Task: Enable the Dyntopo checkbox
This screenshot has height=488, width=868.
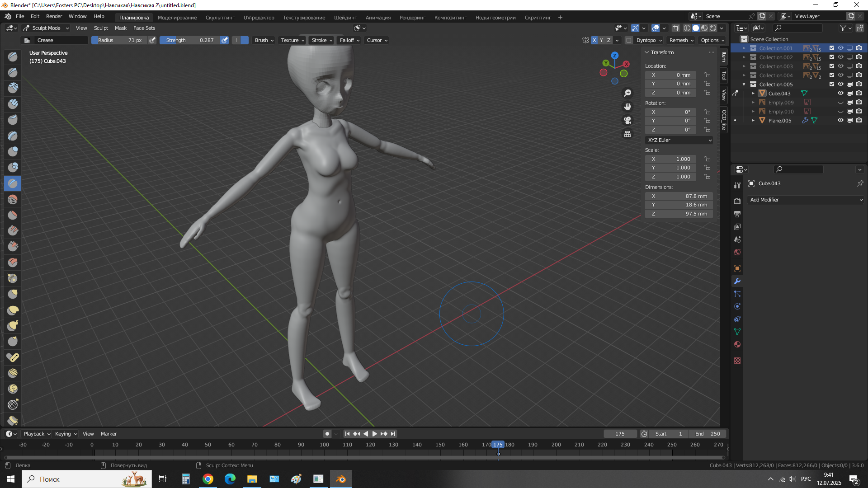Action: tap(629, 40)
